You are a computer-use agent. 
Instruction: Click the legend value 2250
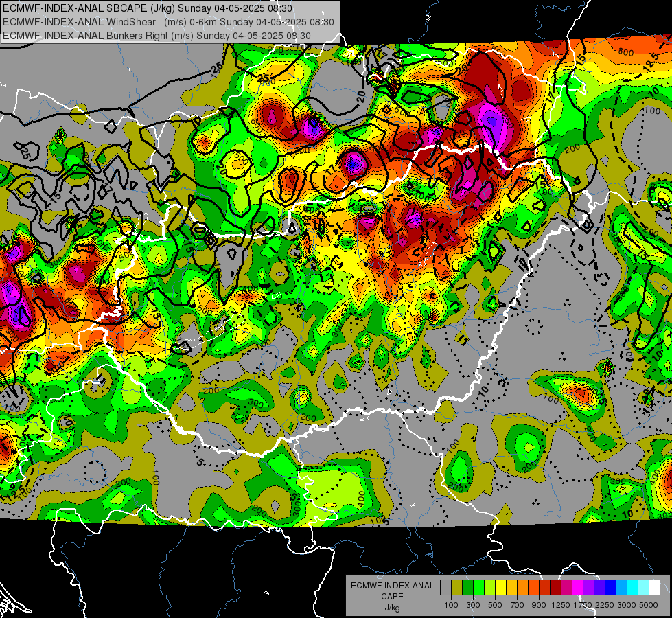(605, 605)
